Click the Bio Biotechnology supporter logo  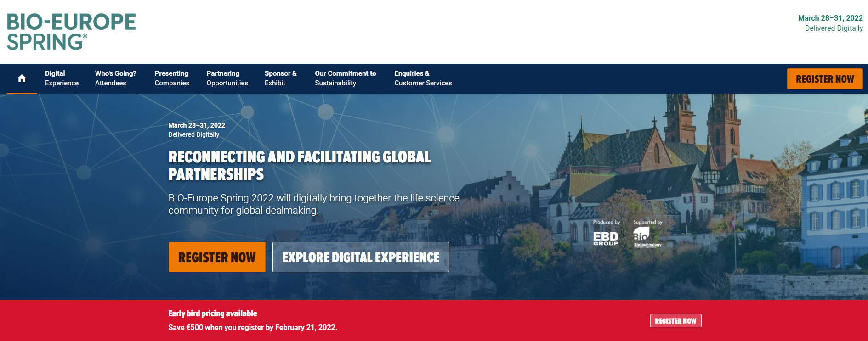(x=647, y=238)
